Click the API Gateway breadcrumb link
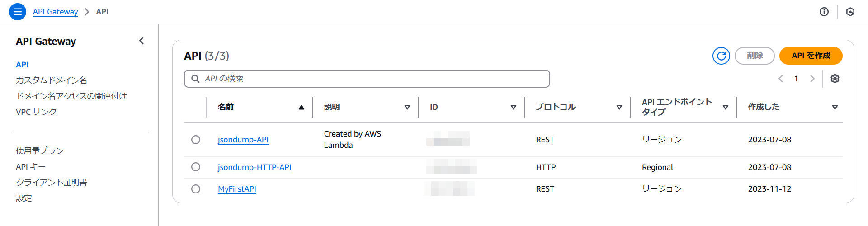The image size is (868, 226). tap(55, 12)
